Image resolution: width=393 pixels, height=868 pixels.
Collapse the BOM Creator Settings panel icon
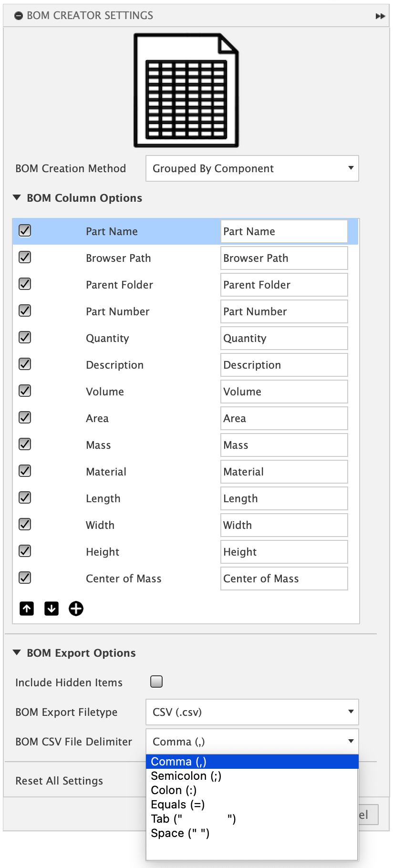(x=19, y=16)
